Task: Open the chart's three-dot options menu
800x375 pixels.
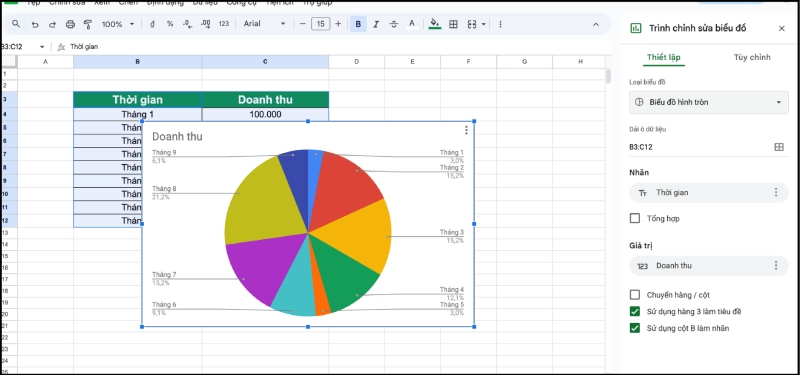Action: [x=466, y=131]
